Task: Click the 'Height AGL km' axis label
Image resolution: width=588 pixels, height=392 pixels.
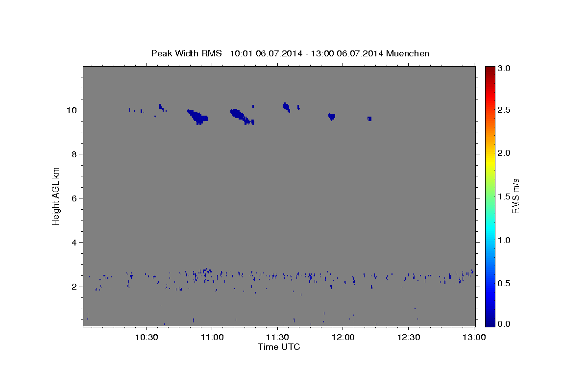Action: [x=56, y=196]
